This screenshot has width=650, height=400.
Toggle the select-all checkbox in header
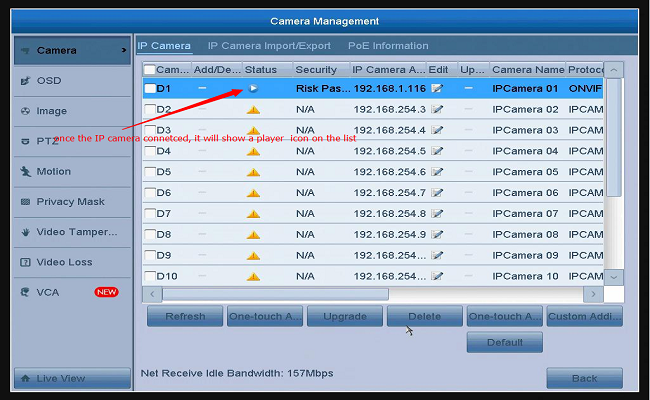[150, 70]
